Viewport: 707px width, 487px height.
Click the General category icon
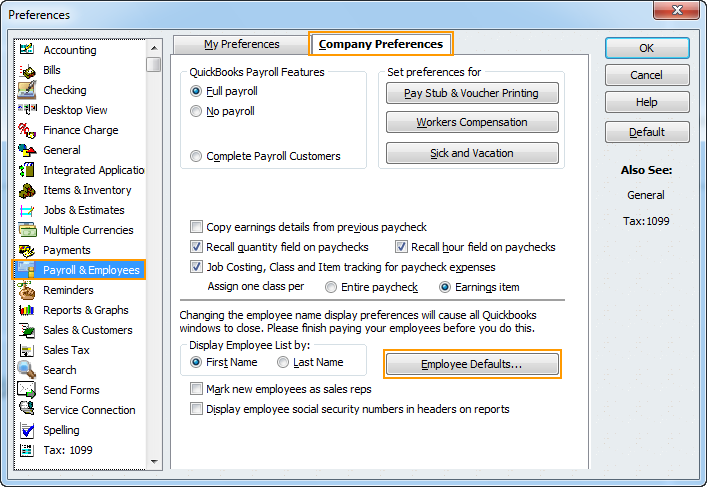[x=27, y=150]
